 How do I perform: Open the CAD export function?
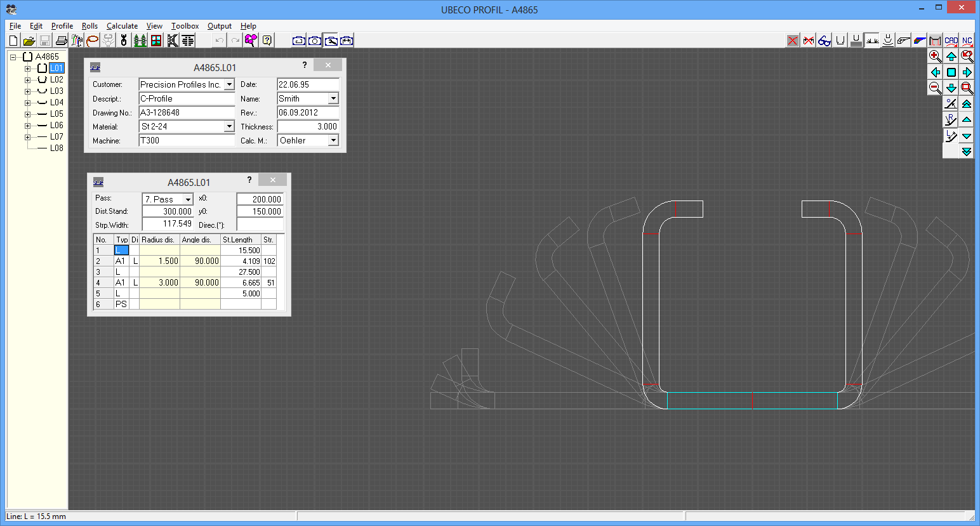click(951, 40)
